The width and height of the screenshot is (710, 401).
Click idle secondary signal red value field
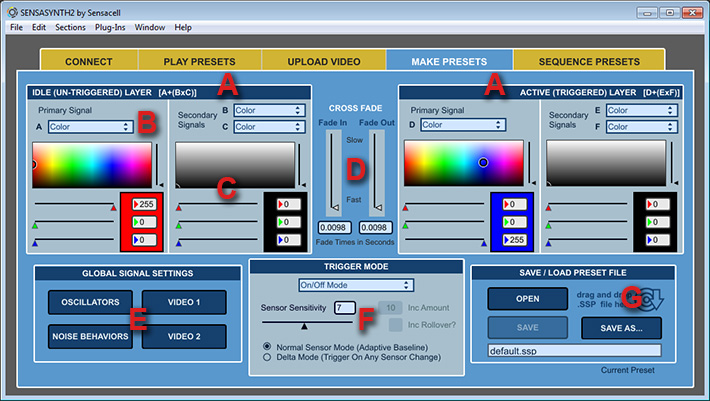click(288, 204)
